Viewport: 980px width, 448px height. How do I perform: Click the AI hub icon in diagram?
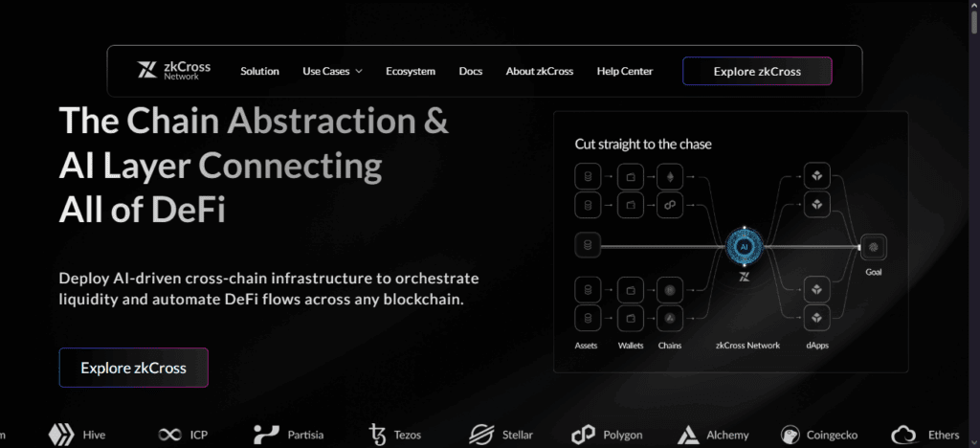(744, 247)
